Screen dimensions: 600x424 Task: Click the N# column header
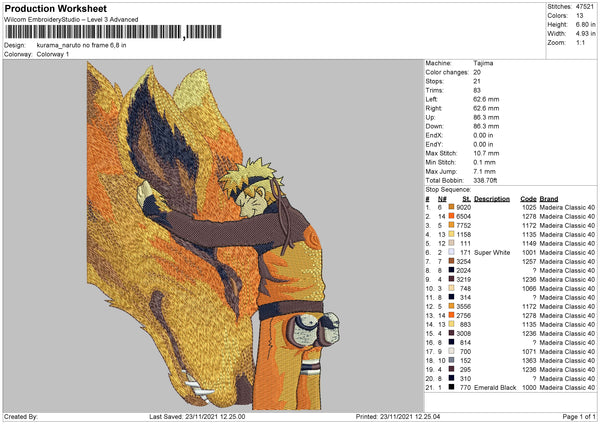[442, 199]
